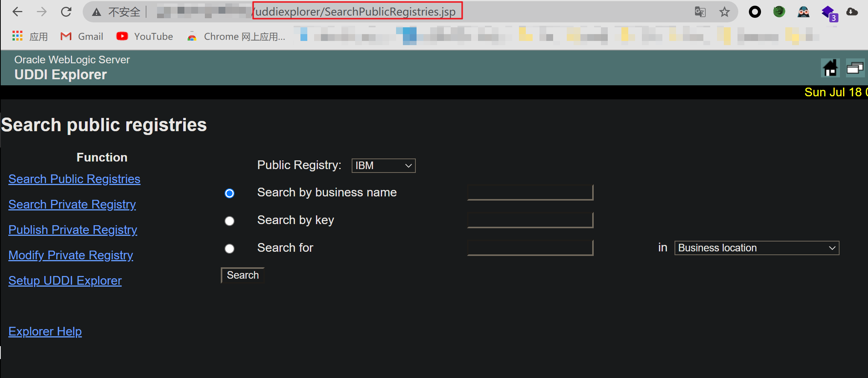Open the Chrome Web Store bookmark

[x=236, y=36]
